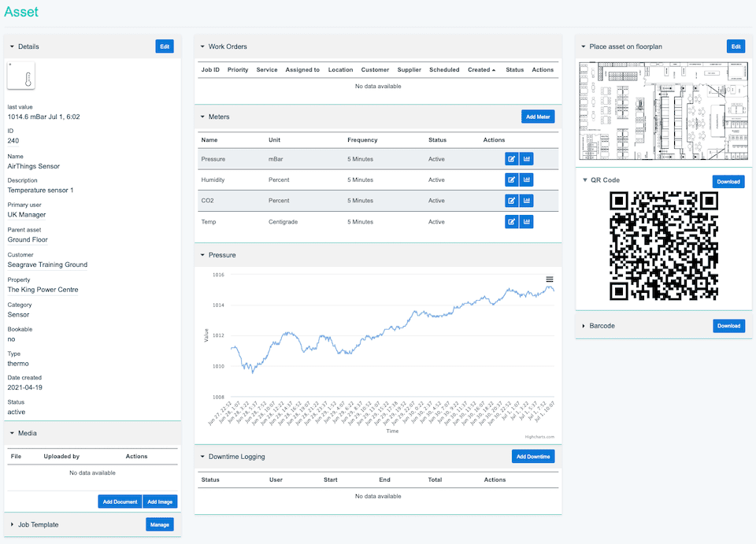Download the QR Code
The image size is (756, 544).
coord(728,182)
